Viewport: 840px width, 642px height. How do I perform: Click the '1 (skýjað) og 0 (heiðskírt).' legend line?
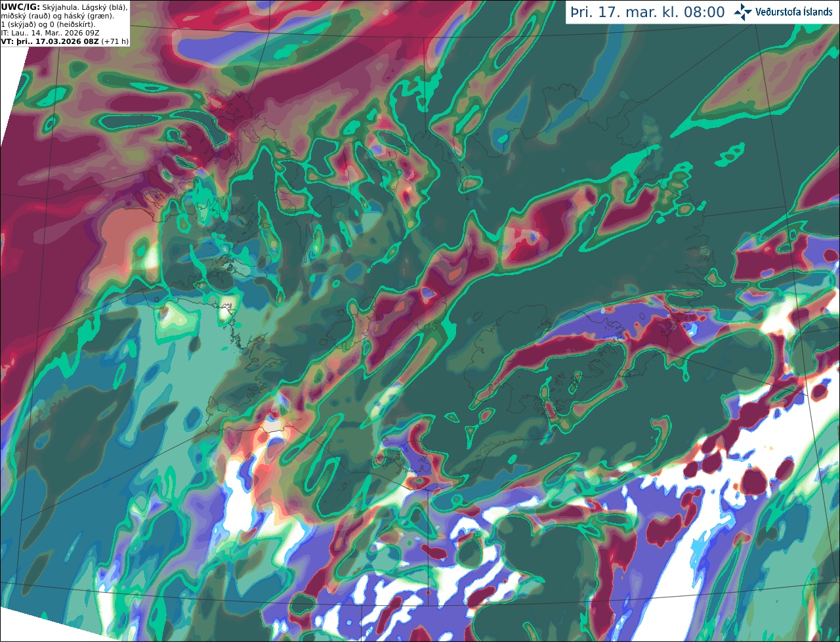48,24
